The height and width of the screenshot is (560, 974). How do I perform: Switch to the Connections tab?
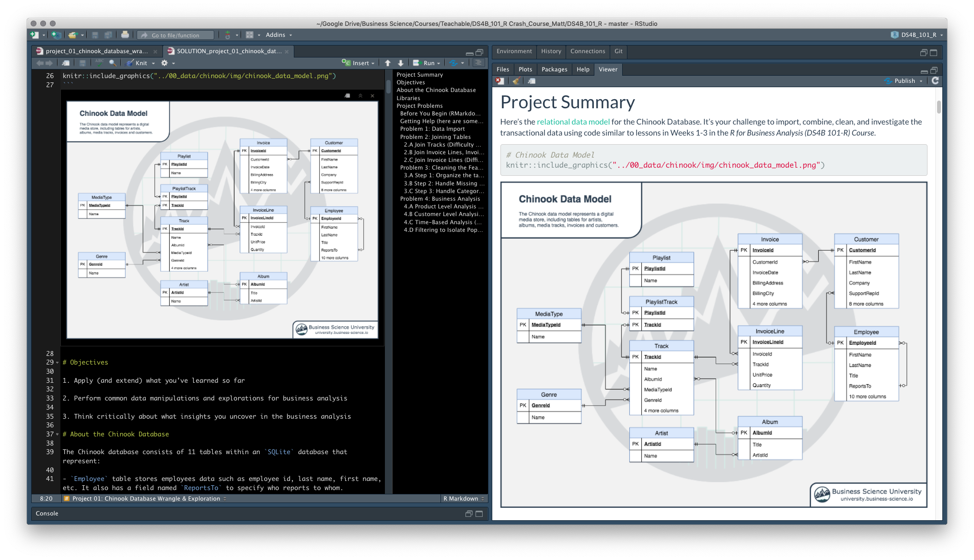click(x=588, y=51)
